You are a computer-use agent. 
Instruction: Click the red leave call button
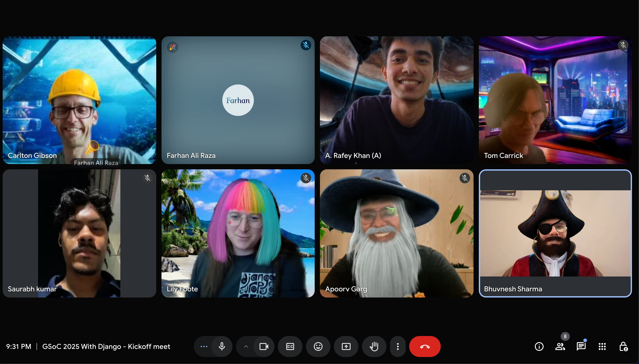click(x=424, y=346)
